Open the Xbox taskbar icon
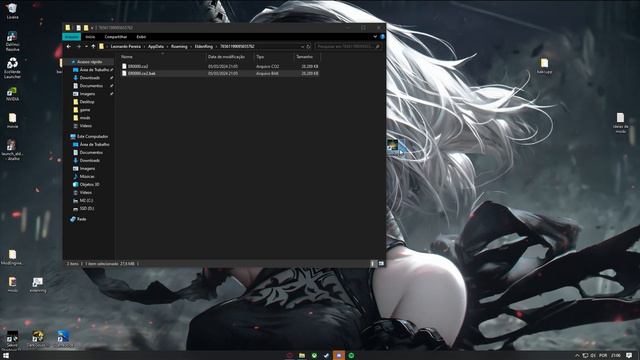 (x=314, y=356)
